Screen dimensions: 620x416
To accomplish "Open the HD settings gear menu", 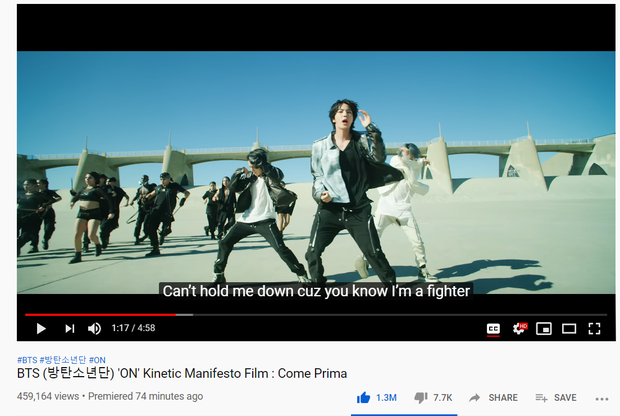I will click(520, 328).
